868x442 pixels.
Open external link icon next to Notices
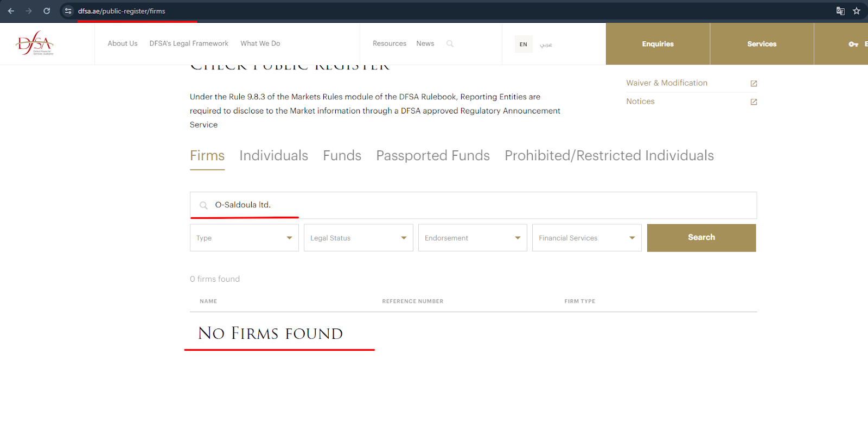[754, 102]
